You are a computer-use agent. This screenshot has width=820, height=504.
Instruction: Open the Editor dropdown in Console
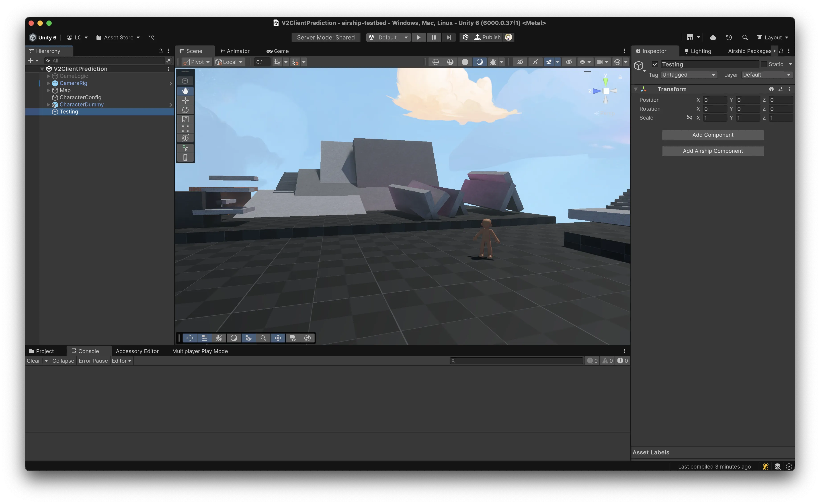pos(121,361)
